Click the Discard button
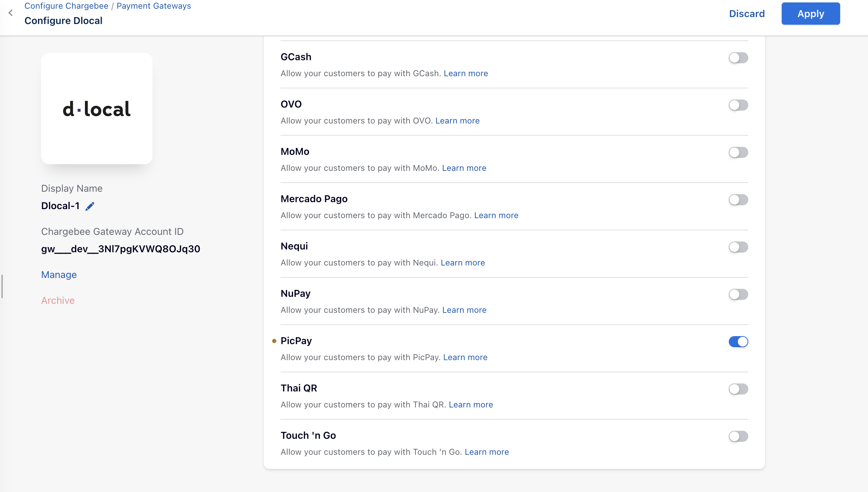Viewport: 868px width, 492px height. point(747,14)
